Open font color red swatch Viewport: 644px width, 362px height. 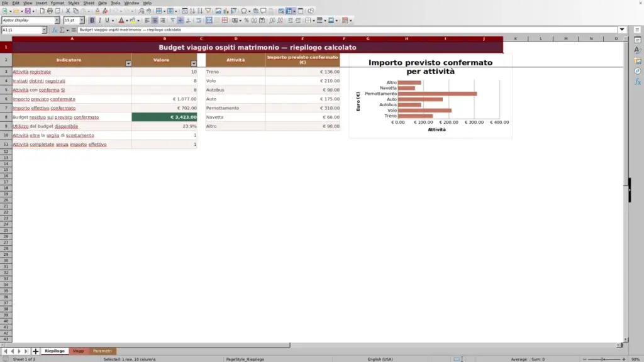point(121,20)
